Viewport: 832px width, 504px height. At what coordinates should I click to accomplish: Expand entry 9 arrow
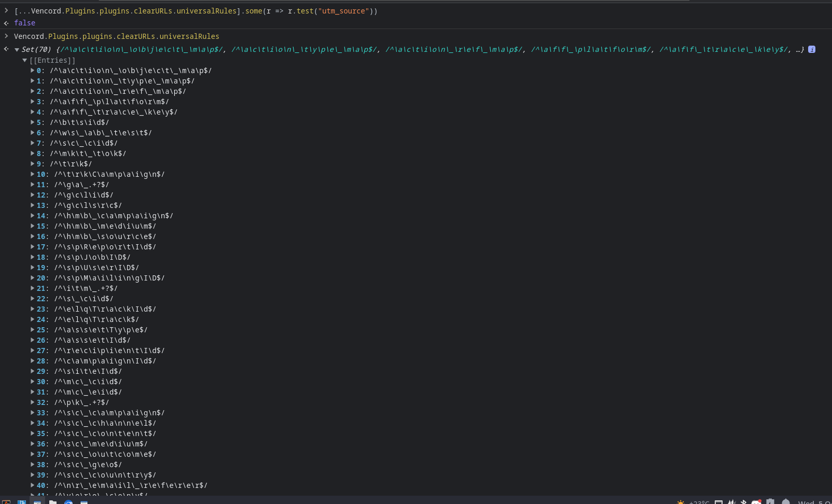(x=32, y=164)
